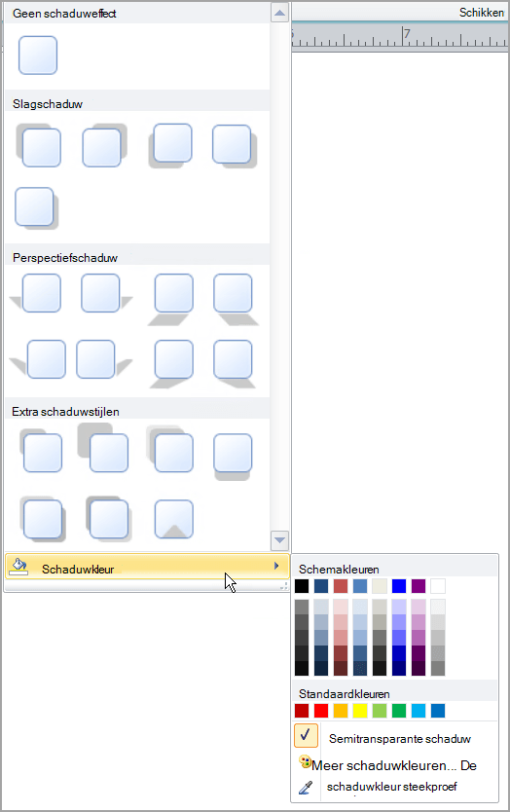Click the Schikken group label
The height and width of the screenshot is (812, 510).
click(x=482, y=13)
